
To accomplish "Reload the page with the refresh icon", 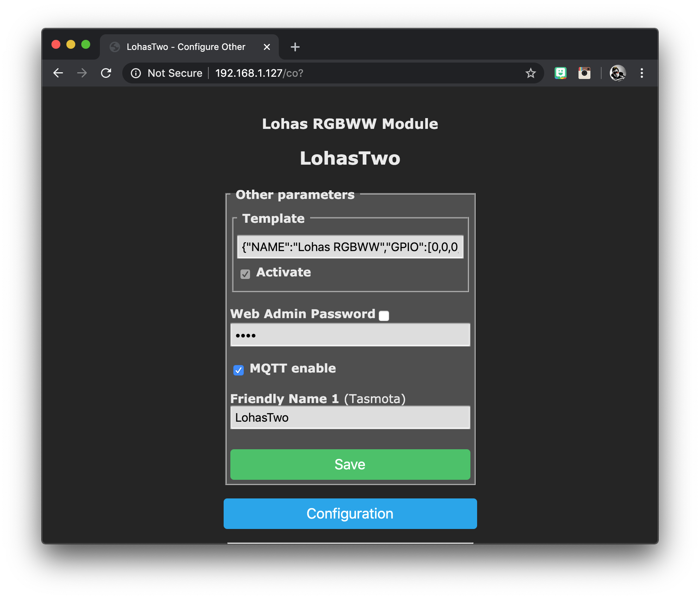I will [x=106, y=73].
